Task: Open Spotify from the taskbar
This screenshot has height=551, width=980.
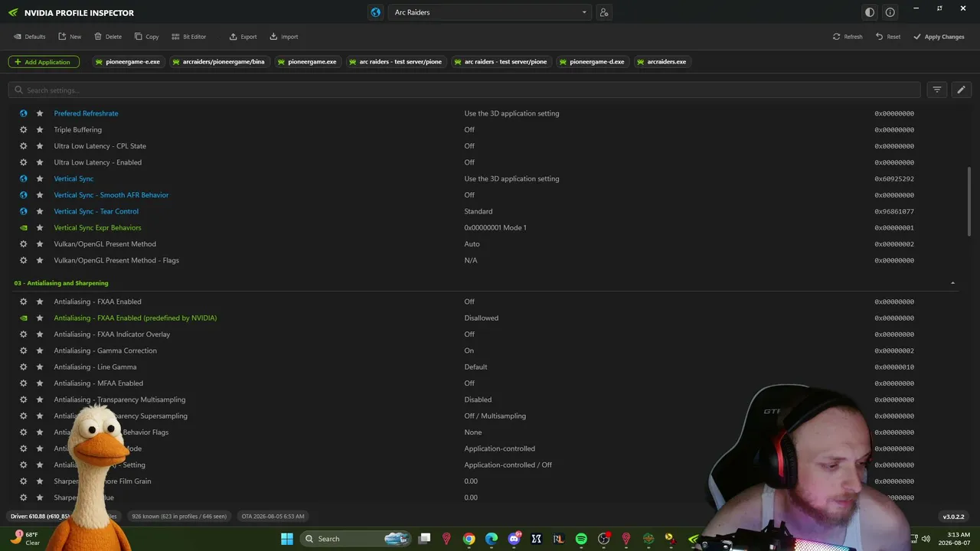Action: 581,539
